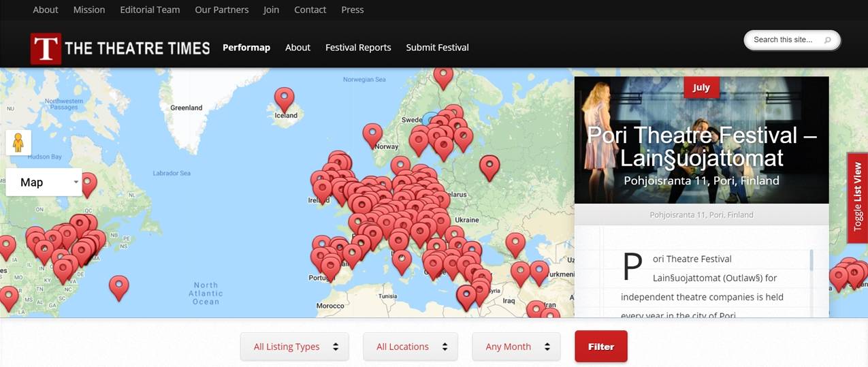868x367 pixels.
Task: Click the Join link
Action: coord(271,10)
